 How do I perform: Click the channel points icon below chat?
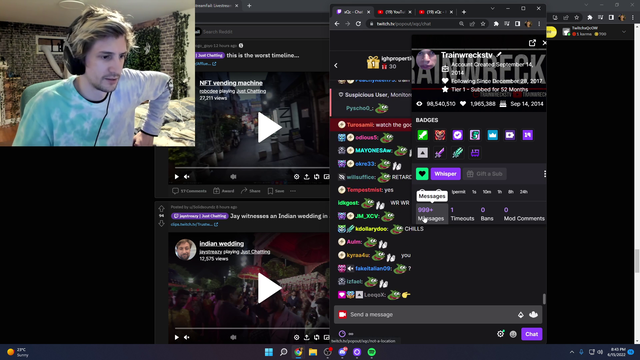[x=342, y=334]
